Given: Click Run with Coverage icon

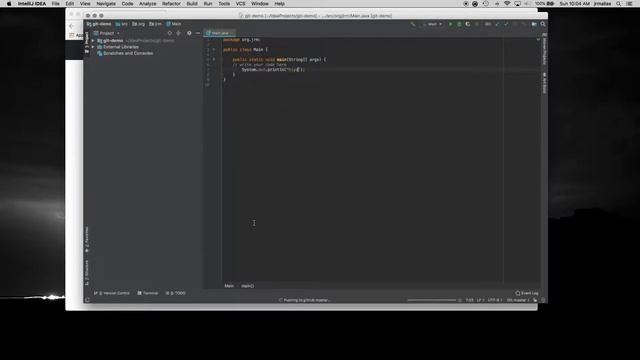Looking at the screenshot, I should (468, 24).
